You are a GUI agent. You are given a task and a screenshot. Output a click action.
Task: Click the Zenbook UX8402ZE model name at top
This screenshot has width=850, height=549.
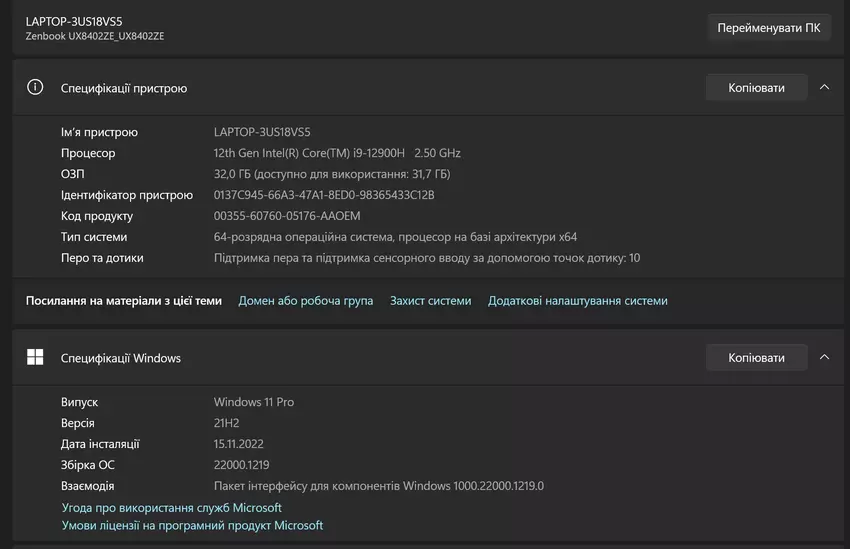(95, 36)
